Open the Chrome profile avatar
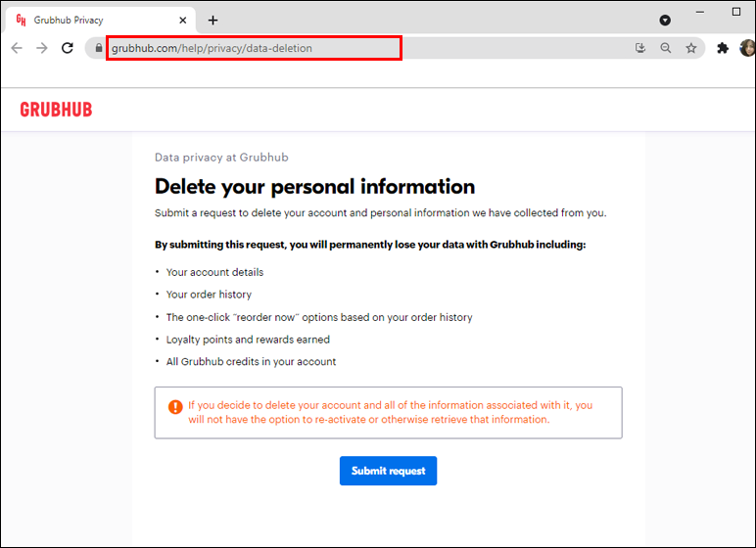Image resolution: width=756 pixels, height=548 pixels. pyautogui.click(x=747, y=48)
